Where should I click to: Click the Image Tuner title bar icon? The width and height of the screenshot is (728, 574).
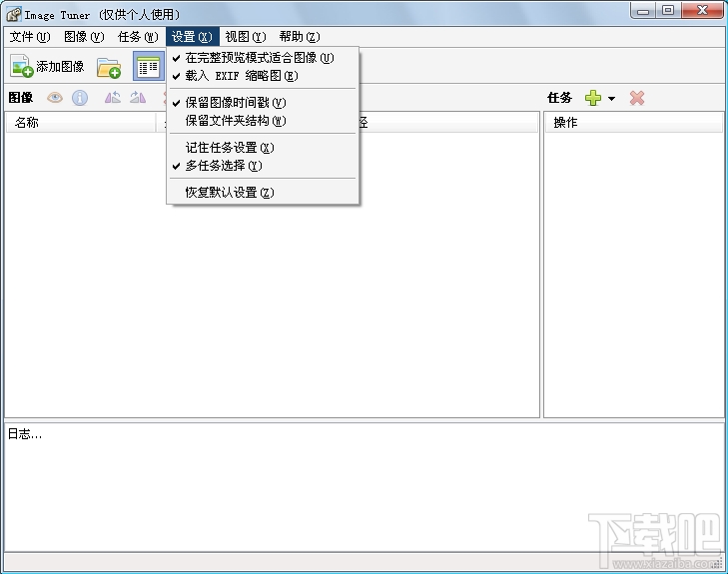pos(13,14)
